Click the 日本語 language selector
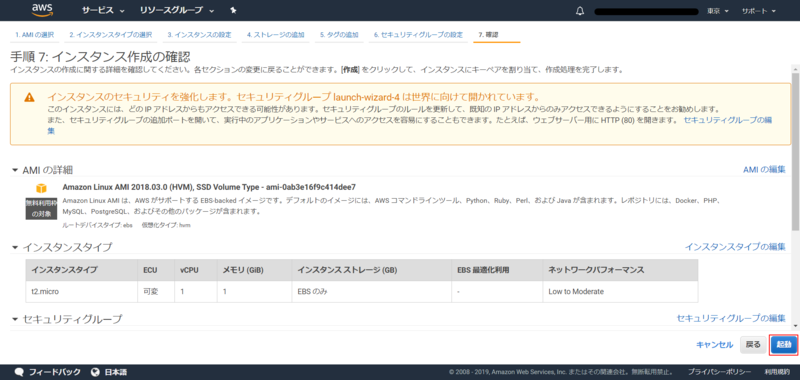 point(116,372)
